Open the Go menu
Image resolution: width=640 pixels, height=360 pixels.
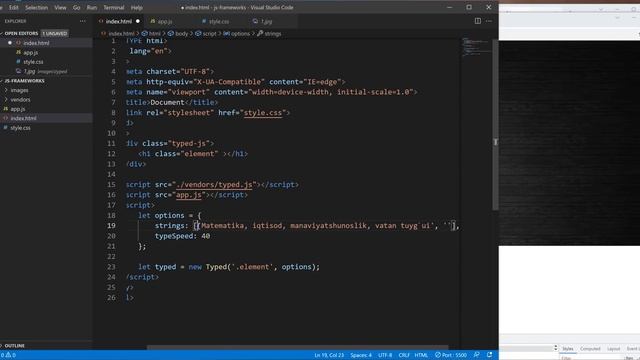[76, 7]
